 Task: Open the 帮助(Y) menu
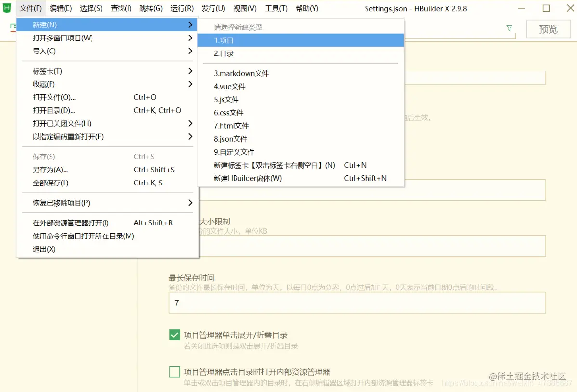click(307, 8)
